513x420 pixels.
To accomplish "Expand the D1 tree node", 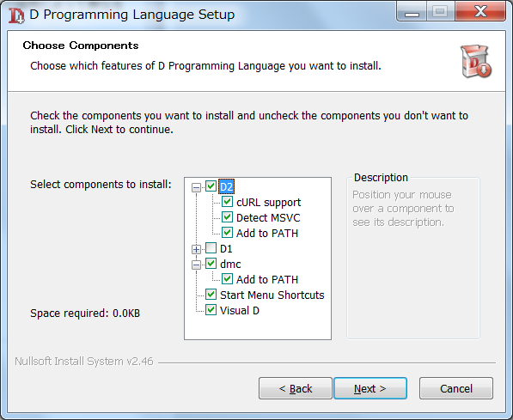I will click(x=196, y=249).
